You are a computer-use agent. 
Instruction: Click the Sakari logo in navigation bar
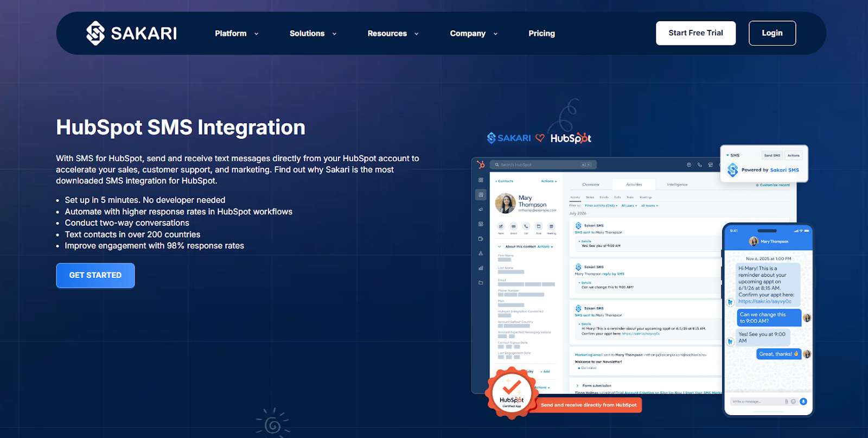tap(131, 33)
